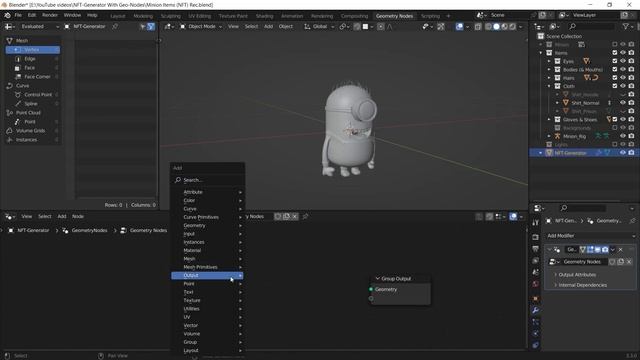
Task: Collapse Cloth collection in outliner
Action: tap(549, 86)
